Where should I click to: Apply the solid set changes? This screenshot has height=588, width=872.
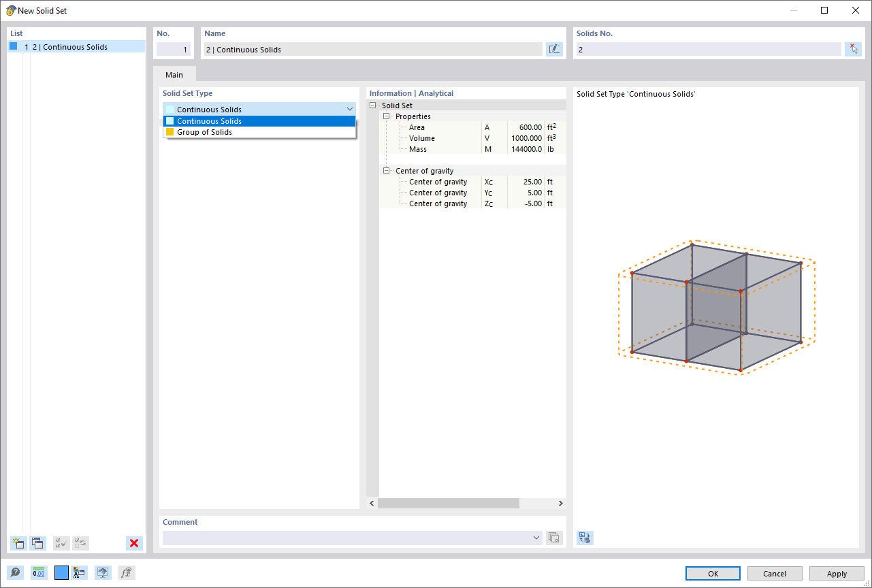pos(836,573)
